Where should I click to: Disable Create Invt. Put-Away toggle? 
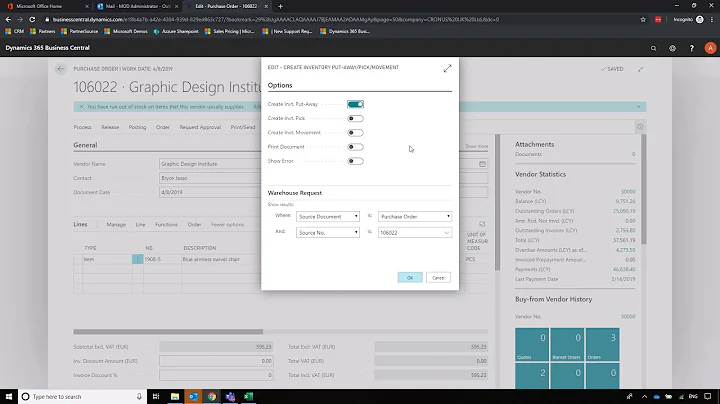355,104
